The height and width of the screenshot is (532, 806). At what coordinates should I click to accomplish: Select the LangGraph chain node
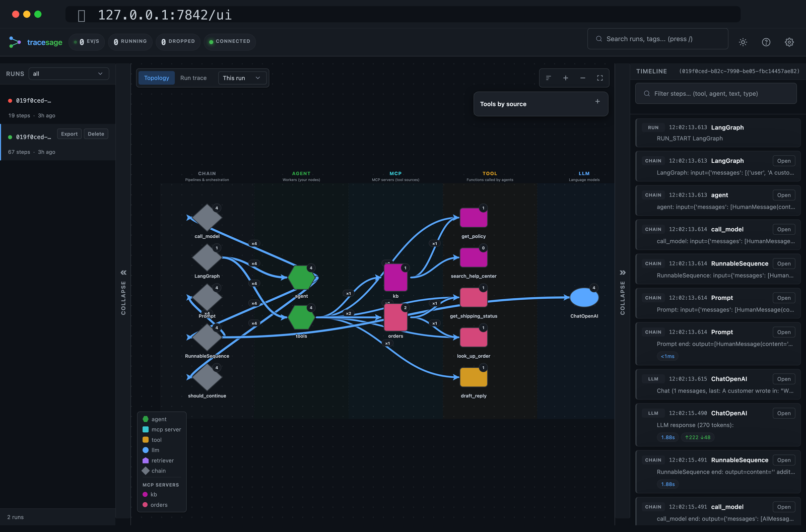pyautogui.click(x=207, y=257)
